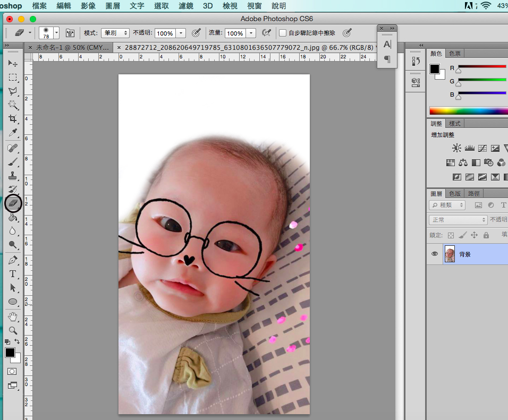508x420 pixels.
Task: Toggle lock transparent pixels for layer
Action: point(451,235)
